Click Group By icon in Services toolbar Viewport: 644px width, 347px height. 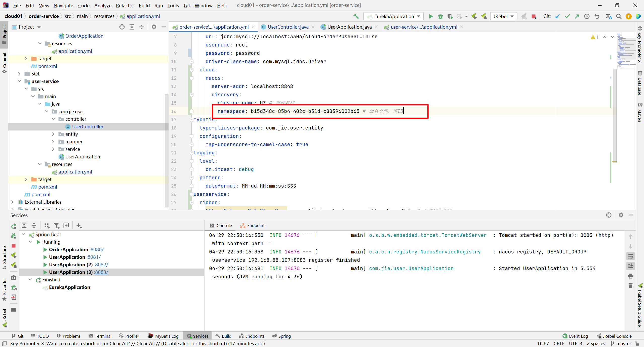[x=47, y=226]
